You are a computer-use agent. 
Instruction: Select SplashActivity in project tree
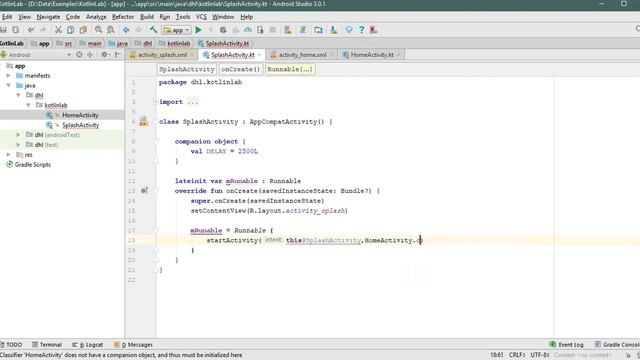click(80, 125)
